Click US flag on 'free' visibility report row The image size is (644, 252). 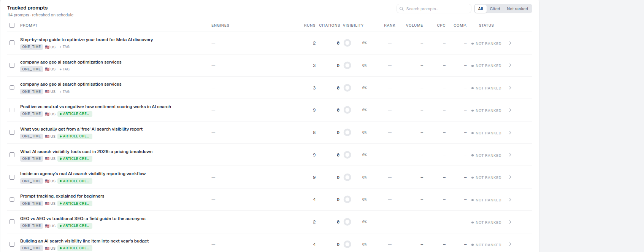(x=47, y=136)
